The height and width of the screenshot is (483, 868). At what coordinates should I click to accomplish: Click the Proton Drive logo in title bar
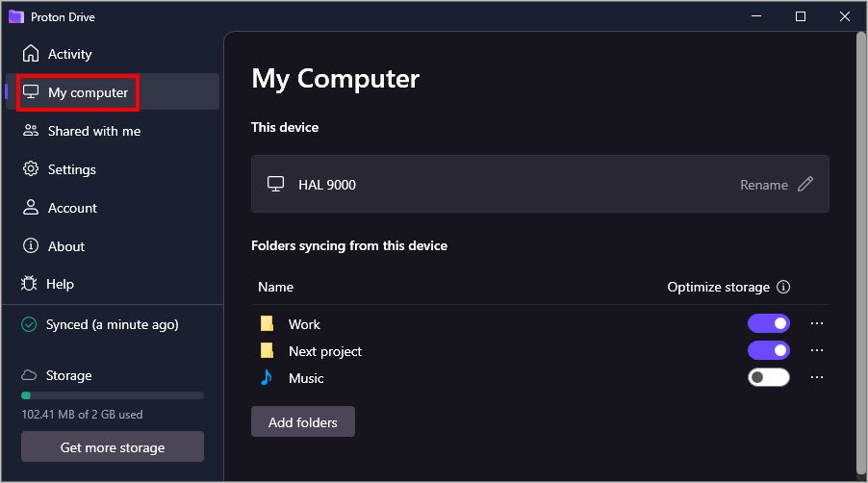click(16, 16)
